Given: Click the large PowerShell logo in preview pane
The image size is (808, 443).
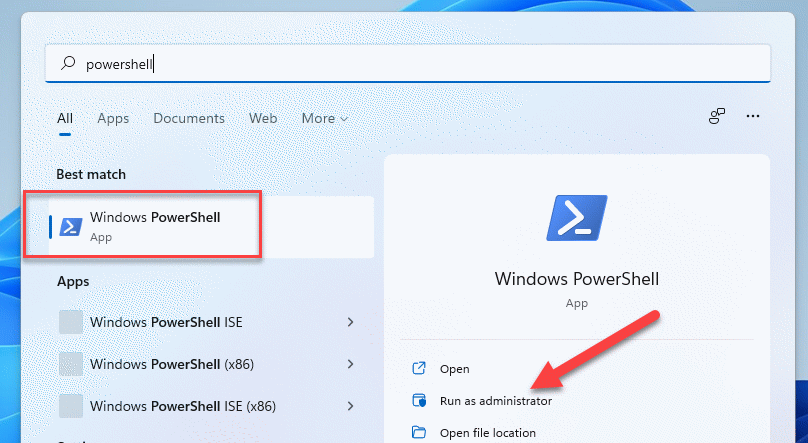Looking at the screenshot, I should [577, 218].
